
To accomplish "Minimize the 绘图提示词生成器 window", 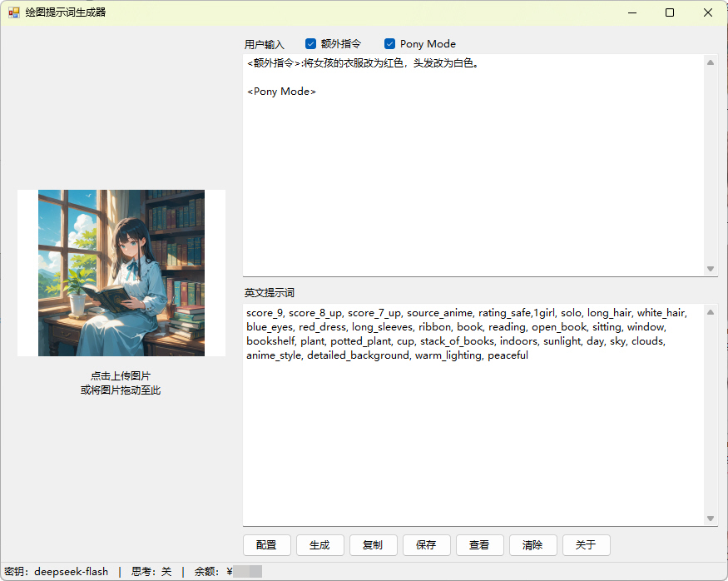I will 632,12.
